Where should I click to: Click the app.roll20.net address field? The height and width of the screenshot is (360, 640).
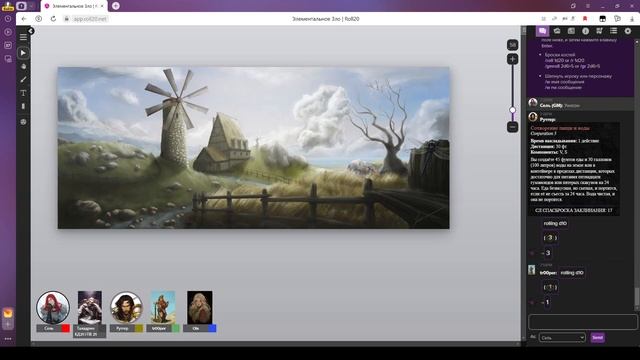90,19
